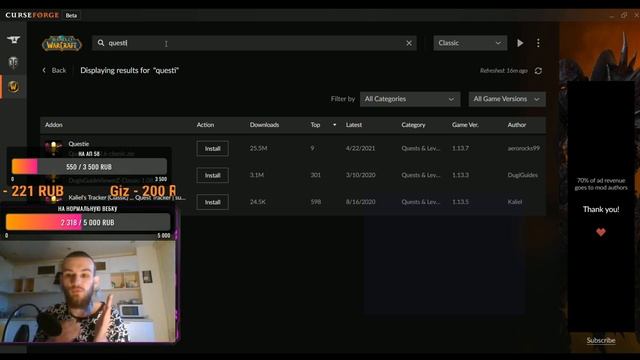
Task: Click the search magnifier icon
Action: [x=101, y=43]
